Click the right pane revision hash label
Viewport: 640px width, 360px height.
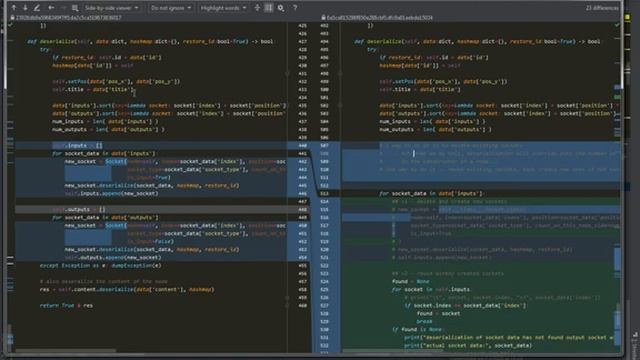coord(380,18)
